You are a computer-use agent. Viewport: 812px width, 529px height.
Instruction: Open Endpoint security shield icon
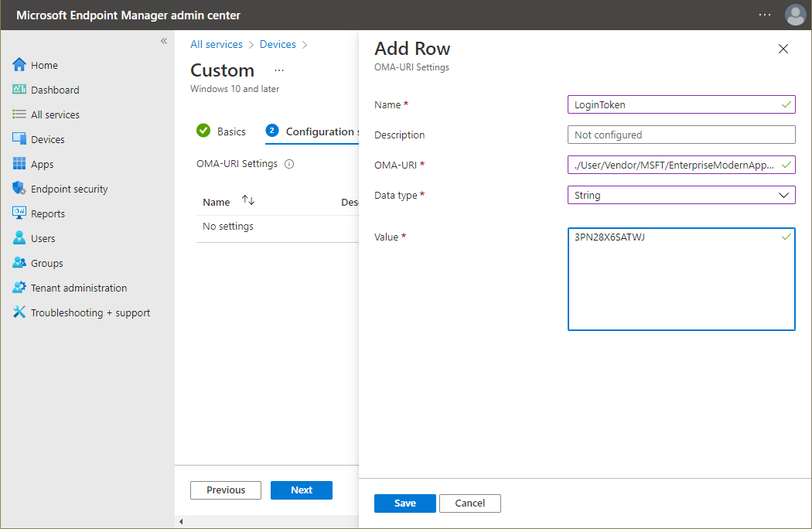point(19,189)
